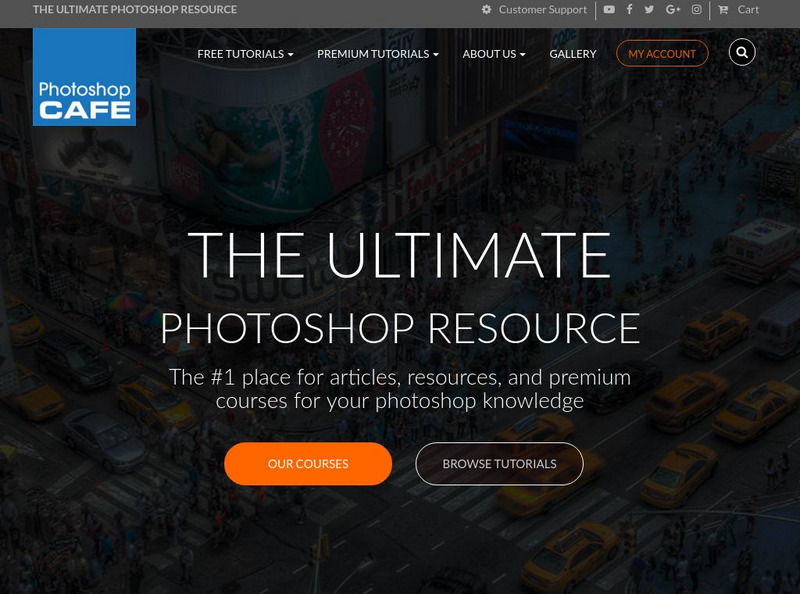800x594 pixels.
Task: Open the Customer Support link
Action: (x=543, y=10)
